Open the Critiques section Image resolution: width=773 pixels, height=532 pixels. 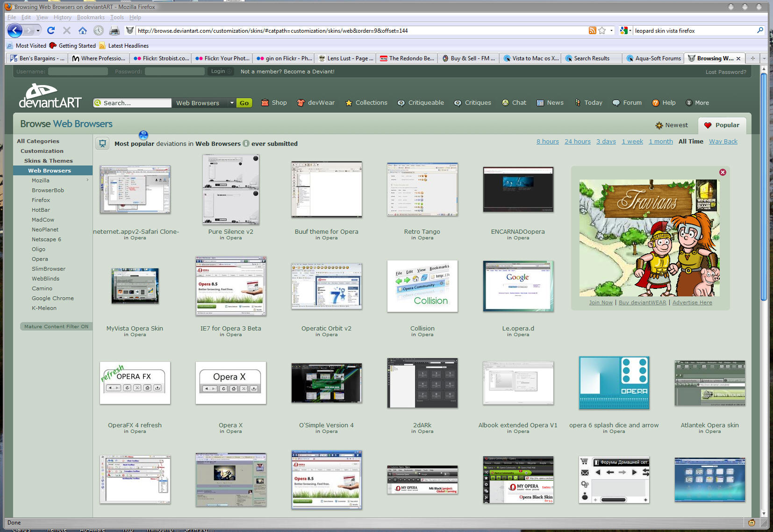click(472, 103)
